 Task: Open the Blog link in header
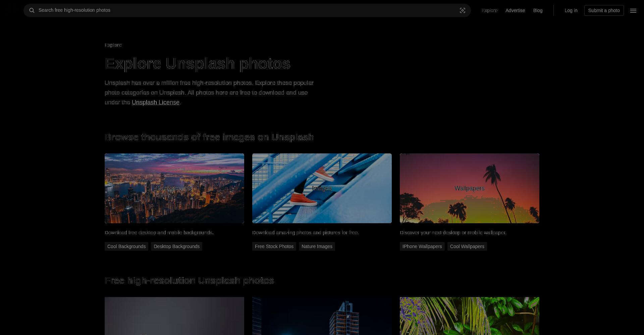538,10
